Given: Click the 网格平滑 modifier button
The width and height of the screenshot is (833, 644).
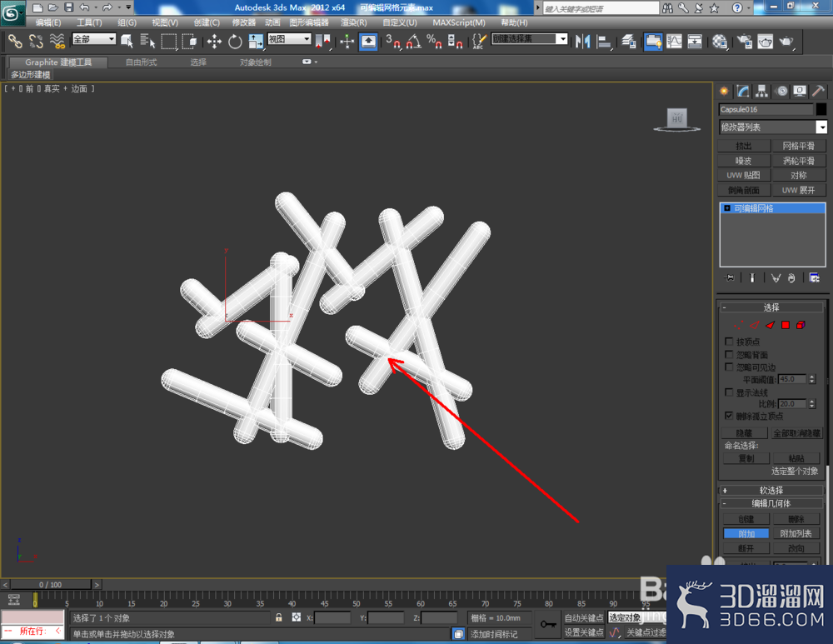Looking at the screenshot, I should point(799,146).
